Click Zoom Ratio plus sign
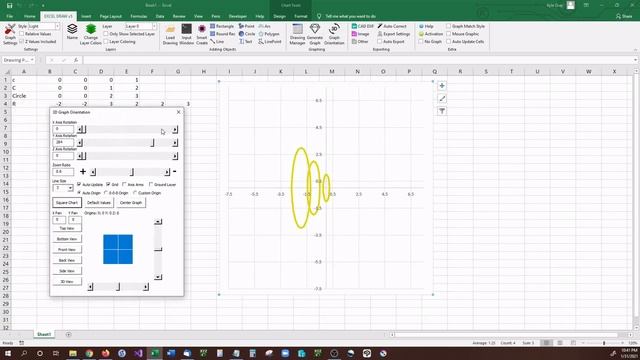 click(x=83, y=171)
